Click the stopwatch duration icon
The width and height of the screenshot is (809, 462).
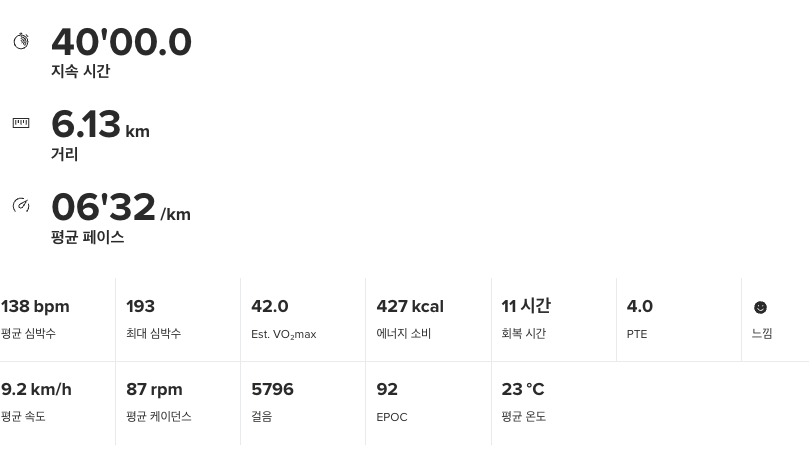coord(21,41)
